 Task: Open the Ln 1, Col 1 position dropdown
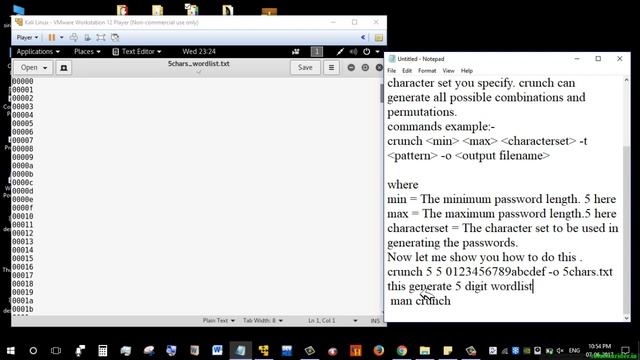(333, 320)
